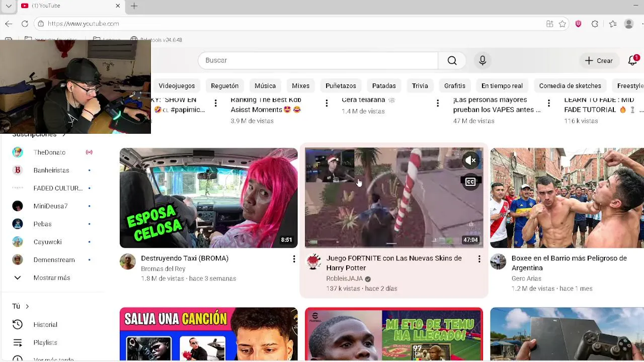Select the Mixes filter chip
This screenshot has width=644, height=362.
pyautogui.click(x=301, y=85)
